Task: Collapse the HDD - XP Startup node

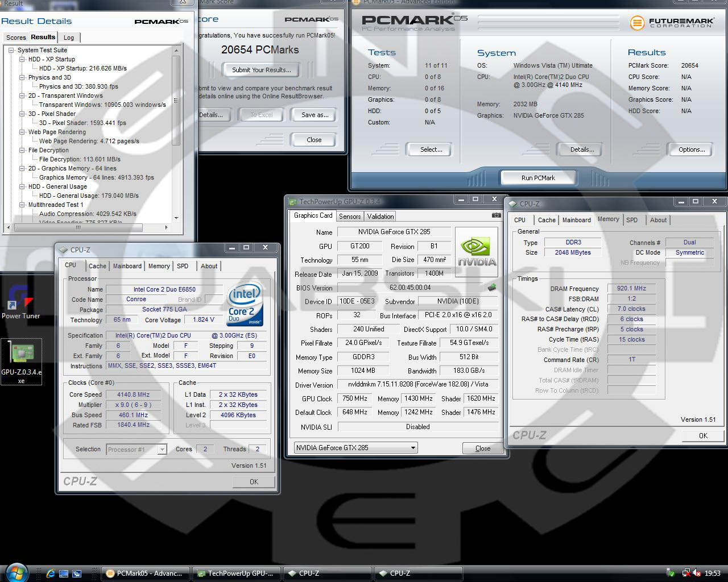Action: (22, 59)
